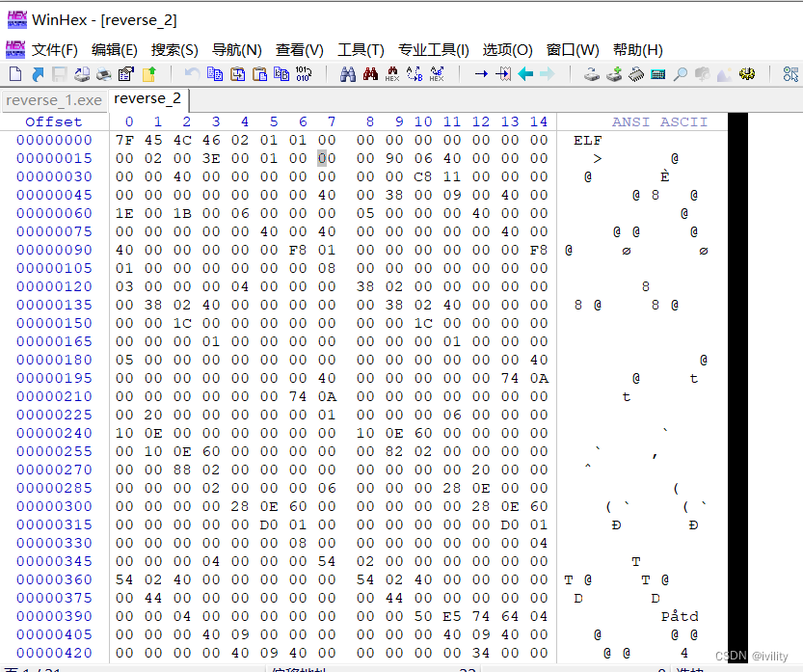
Task: Open the 窗口(W) menu
Action: 573,50
